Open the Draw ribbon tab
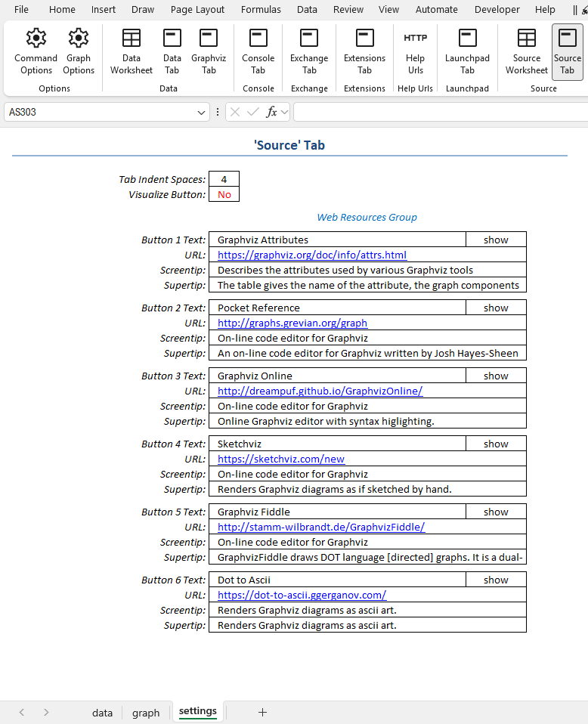 (x=143, y=9)
